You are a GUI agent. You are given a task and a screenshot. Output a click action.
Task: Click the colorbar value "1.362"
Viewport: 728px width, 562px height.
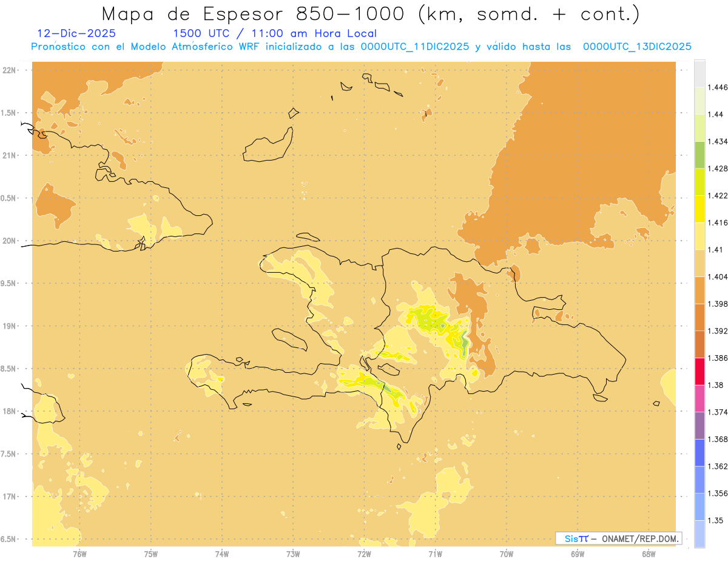(717, 466)
